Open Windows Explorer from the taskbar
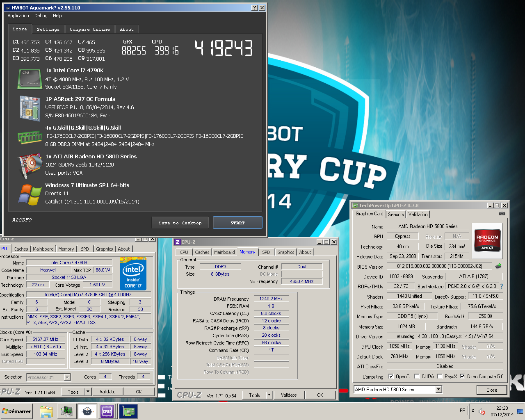The width and height of the screenshot is (525, 420). pyautogui.click(x=46, y=411)
